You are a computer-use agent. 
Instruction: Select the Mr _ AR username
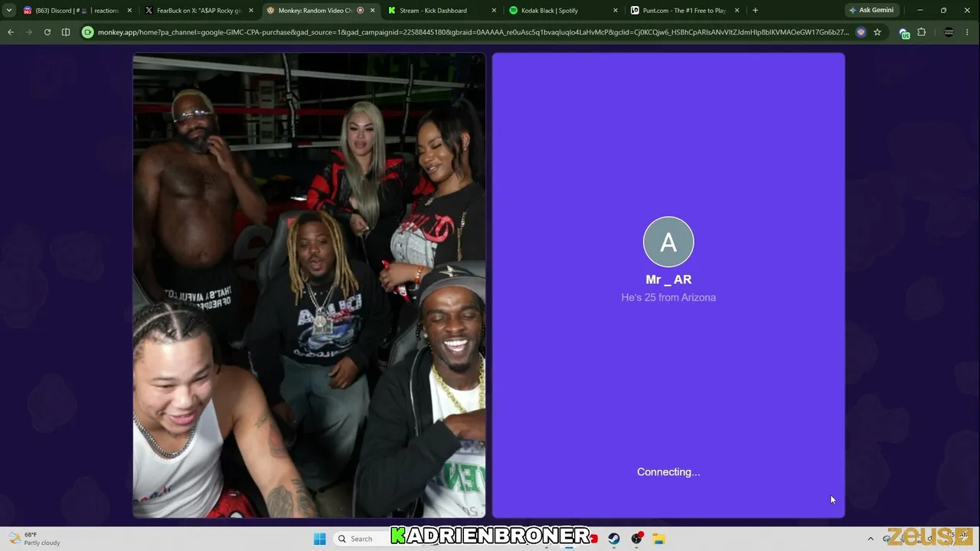click(x=668, y=280)
